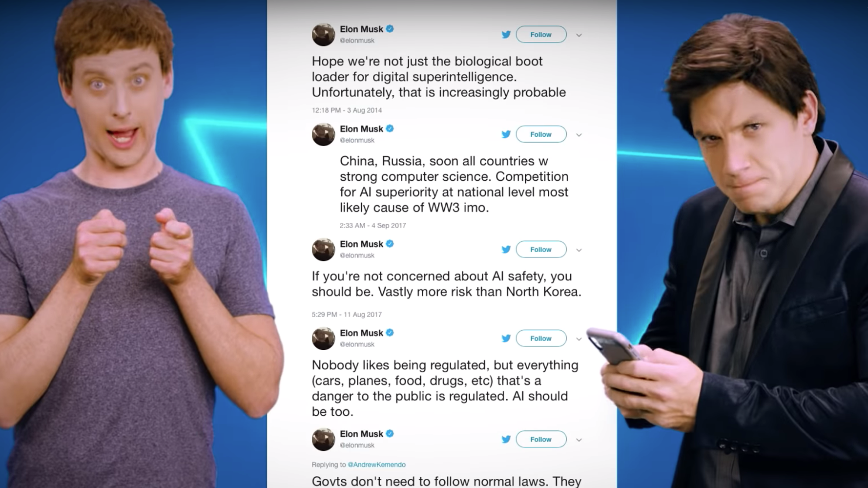Open chevron menu on the AI safety tweet
The height and width of the screenshot is (488, 868).
point(579,250)
